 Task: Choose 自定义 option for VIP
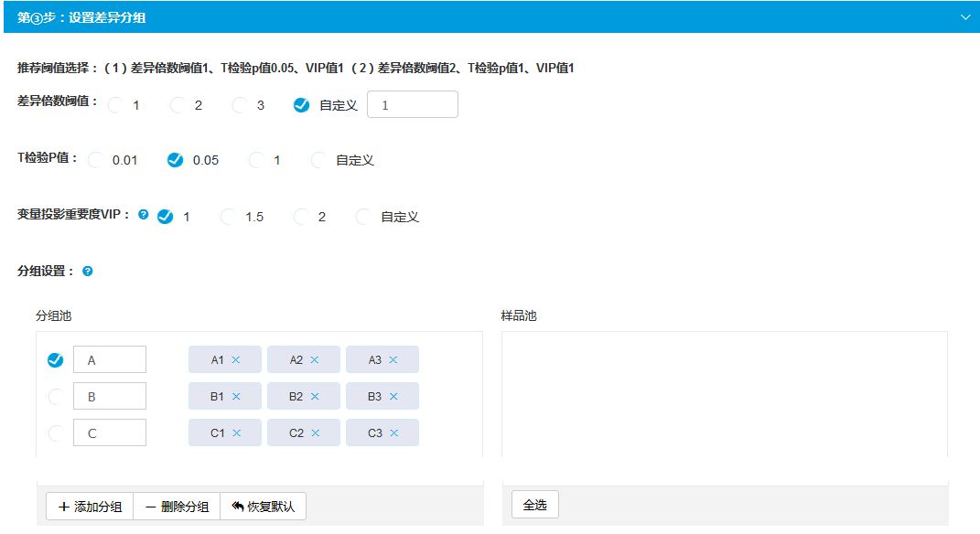[364, 217]
